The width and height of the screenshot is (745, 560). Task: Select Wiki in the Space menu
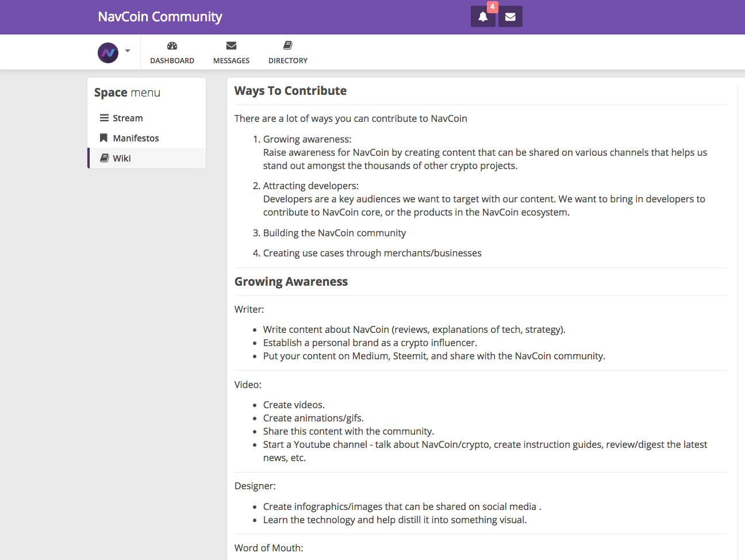(122, 158)
